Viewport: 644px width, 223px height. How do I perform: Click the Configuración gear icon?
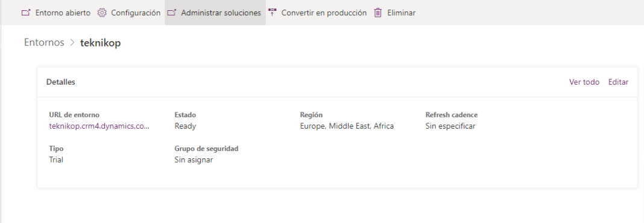101,13
